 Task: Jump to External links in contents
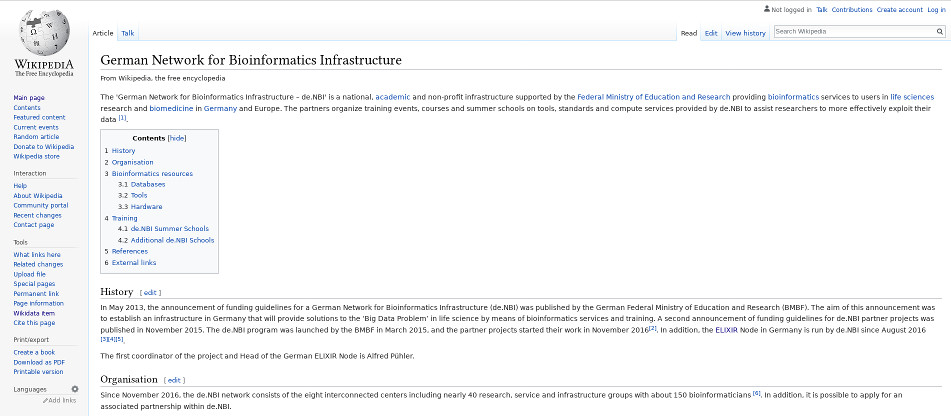(133, 263)
